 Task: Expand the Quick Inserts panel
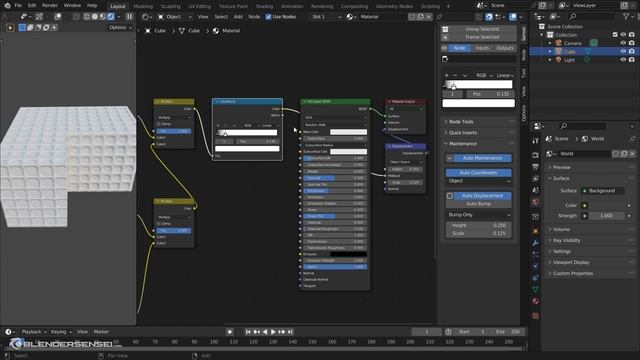[463, 133]
